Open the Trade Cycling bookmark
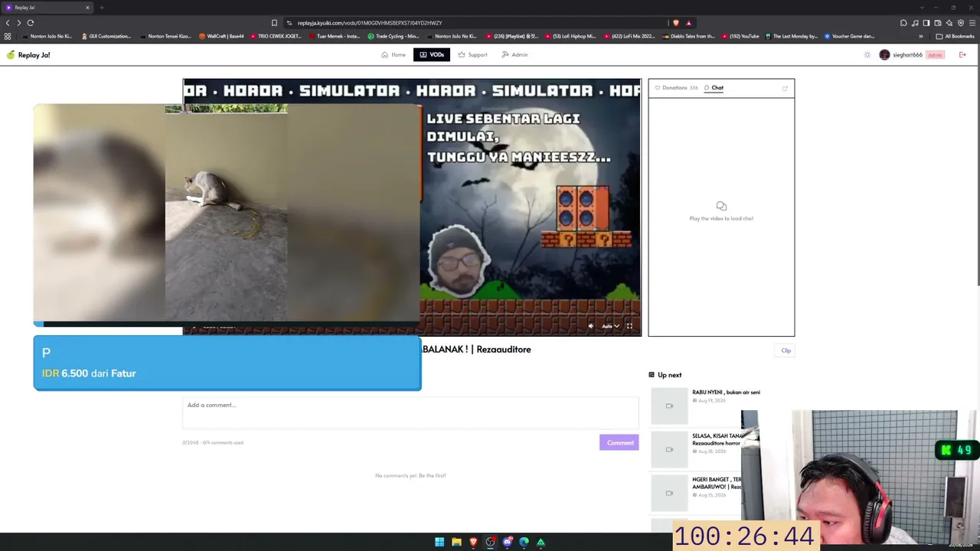The width and height of the screenshot is (980, 551). coord(394,36)
